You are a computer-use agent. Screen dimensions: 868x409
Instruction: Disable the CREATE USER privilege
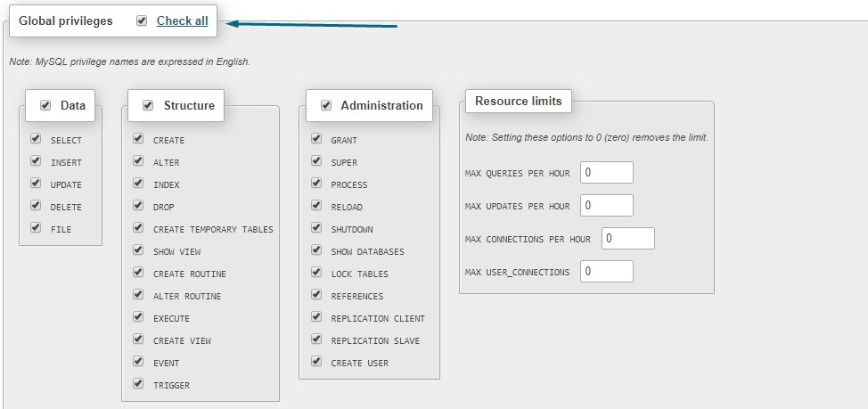pos(316,362)
